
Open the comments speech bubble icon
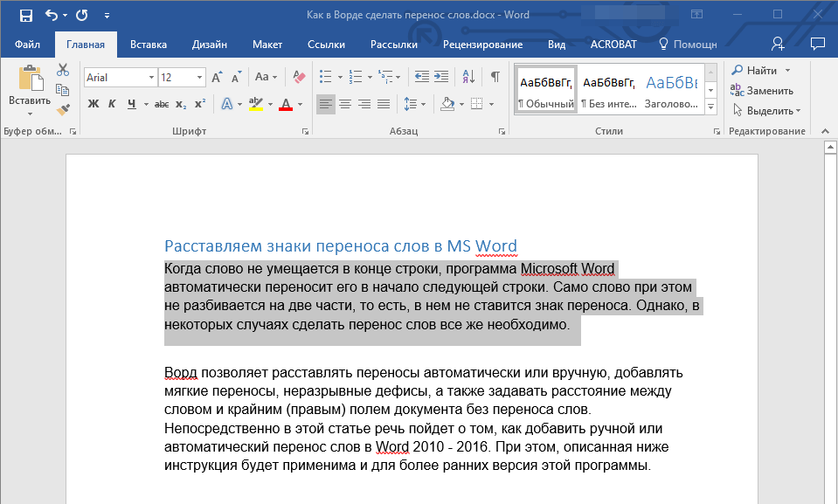tap(818, 44)
